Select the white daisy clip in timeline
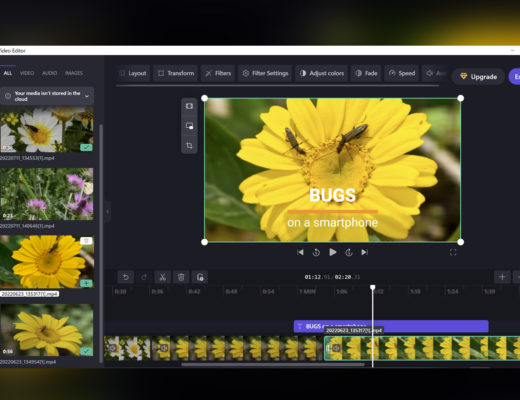Viewport: 520px width, 400px height. (x=127, y=348)
